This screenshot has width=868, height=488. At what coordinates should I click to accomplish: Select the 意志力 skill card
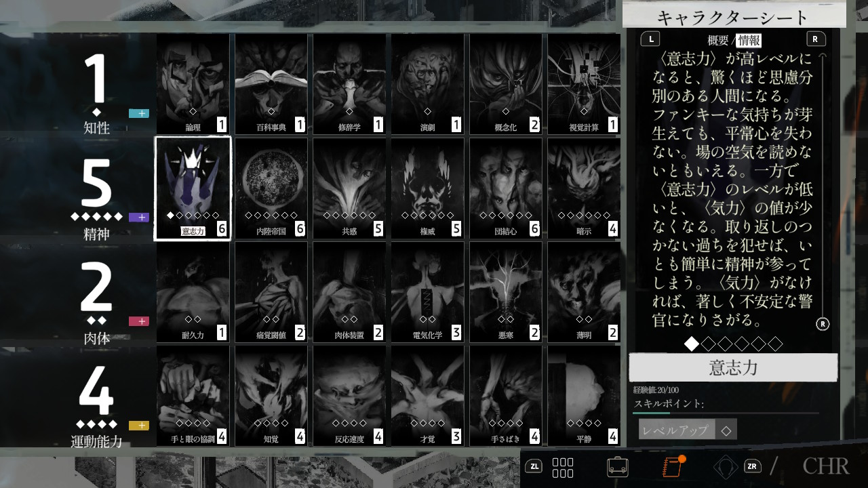(x=193, y=188)
